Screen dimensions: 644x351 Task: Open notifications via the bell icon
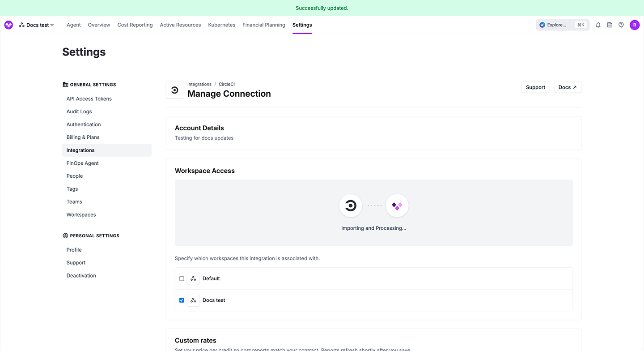coord(598,25)
